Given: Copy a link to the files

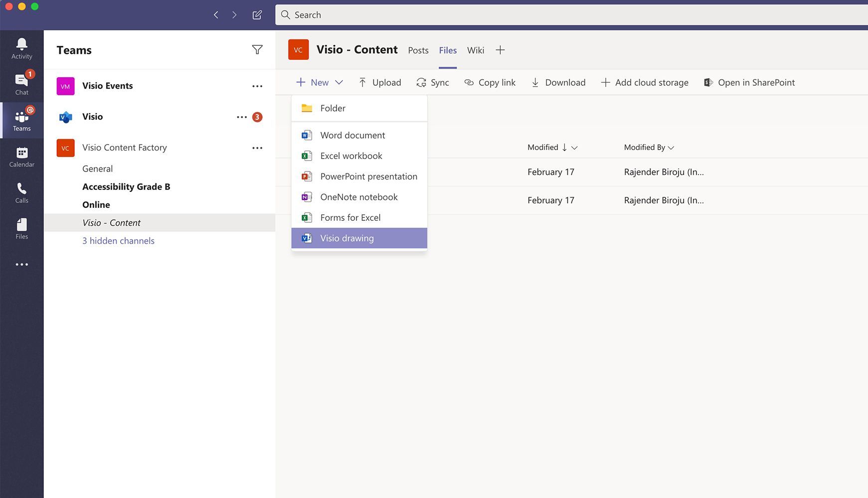Looking at the screenshot, I should 489,82.
